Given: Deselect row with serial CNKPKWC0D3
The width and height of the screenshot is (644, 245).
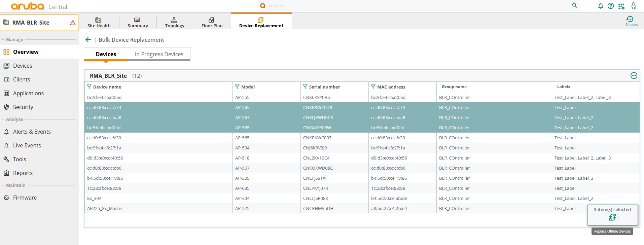Looking at the screenshot, I should click(317, 108).
